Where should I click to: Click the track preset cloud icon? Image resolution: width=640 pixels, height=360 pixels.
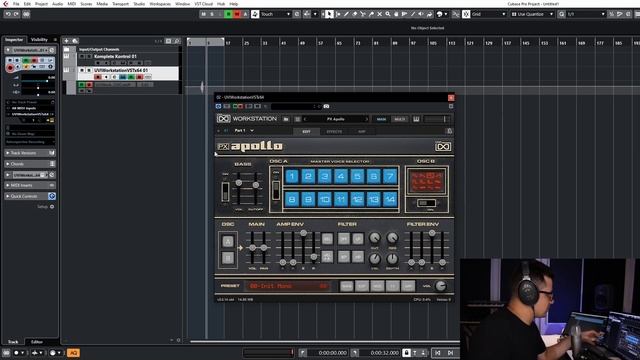click(75, 41)
